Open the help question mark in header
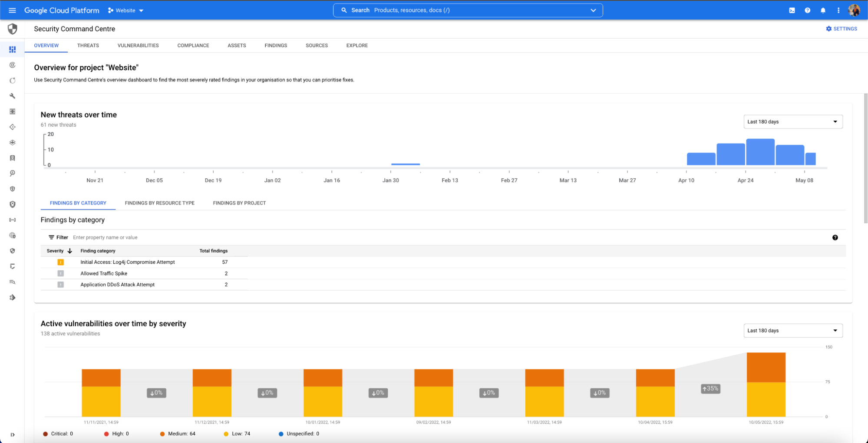Image resolution: width=868 pixels, height=443 pixels. 807,10
